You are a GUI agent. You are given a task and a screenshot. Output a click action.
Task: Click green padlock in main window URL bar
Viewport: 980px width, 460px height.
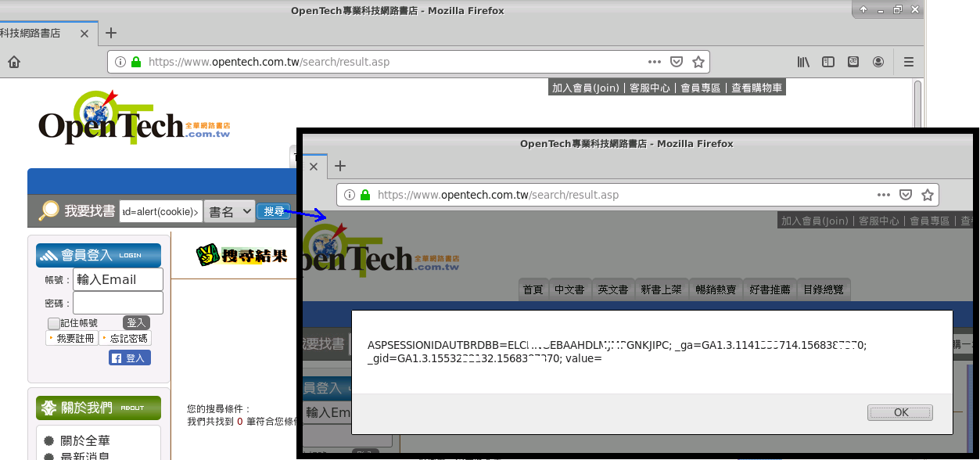pos(136,62)
